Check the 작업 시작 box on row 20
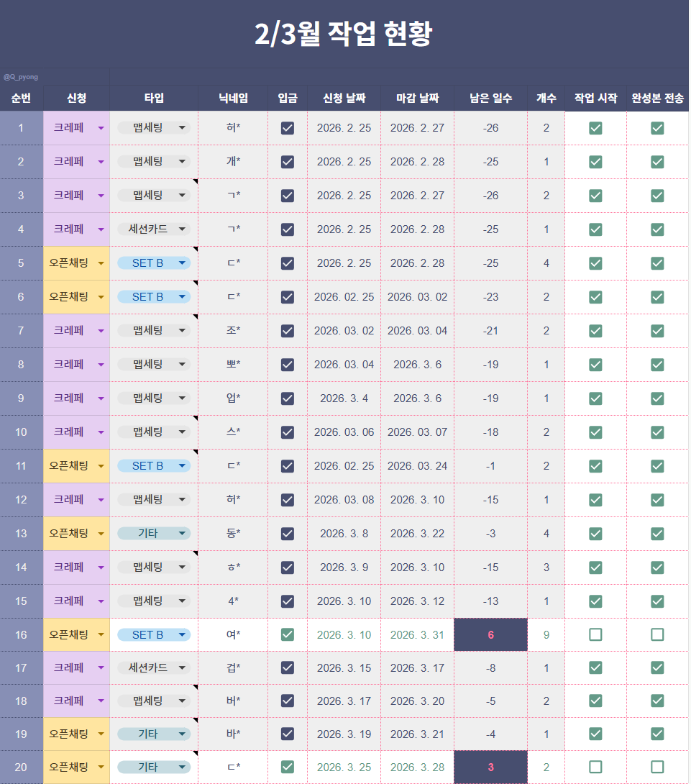Image resolution: width=691 pixels, height=784 pixels. (x=595, y=767)
